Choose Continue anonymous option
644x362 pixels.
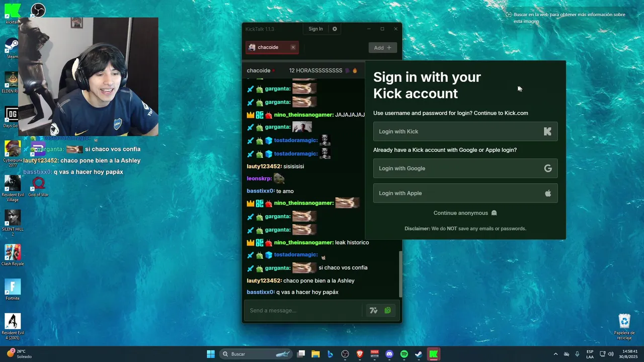465,213
